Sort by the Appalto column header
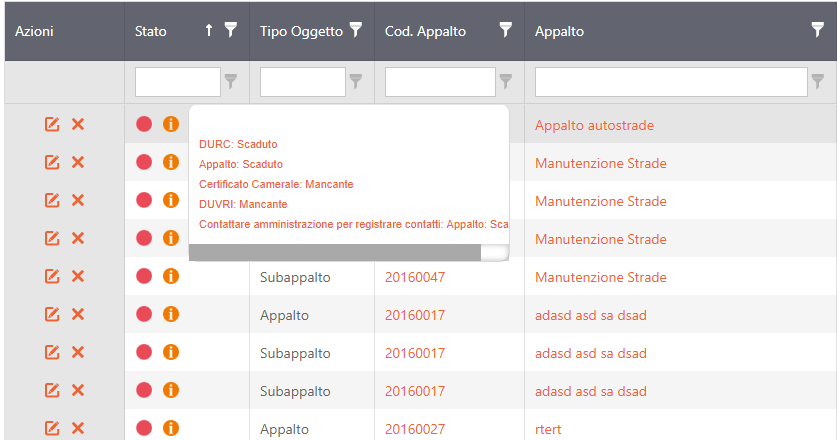The image size is (837, 440). (x=559, y=32)
